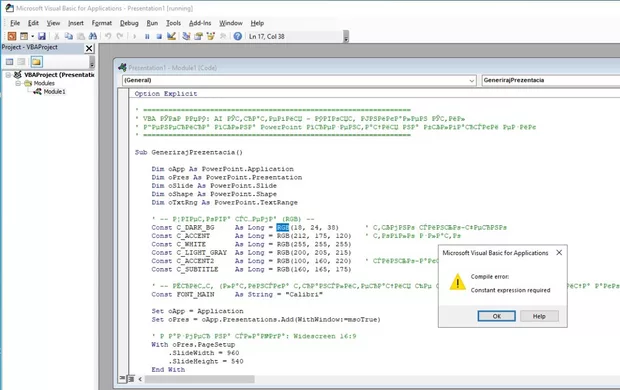The width and height of the screenshot is (620, 390).
Task: Open the Help menu
Action: 257,23
